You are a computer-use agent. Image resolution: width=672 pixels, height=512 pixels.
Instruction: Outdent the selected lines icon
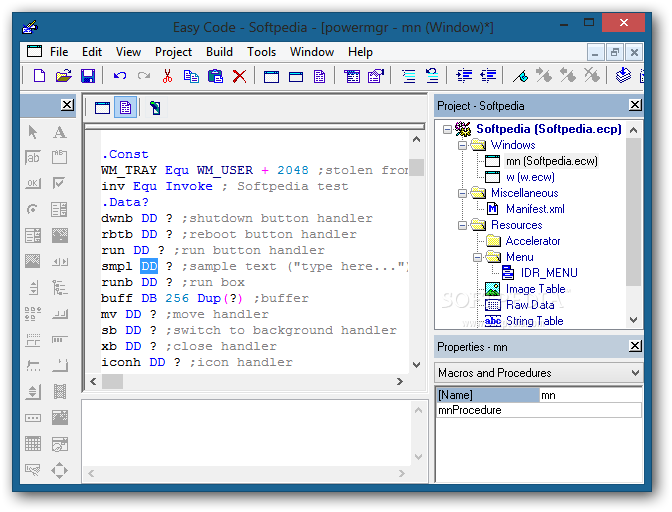[488, 76]
